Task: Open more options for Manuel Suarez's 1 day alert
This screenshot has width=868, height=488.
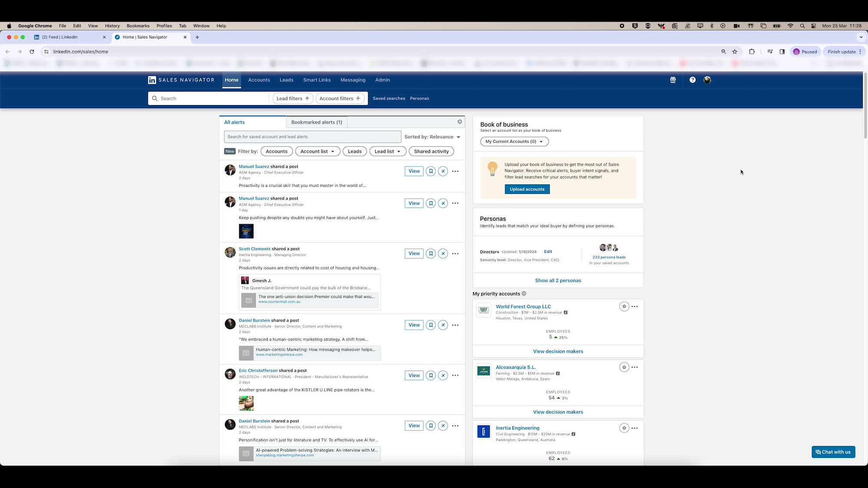Action: [455, 203]
